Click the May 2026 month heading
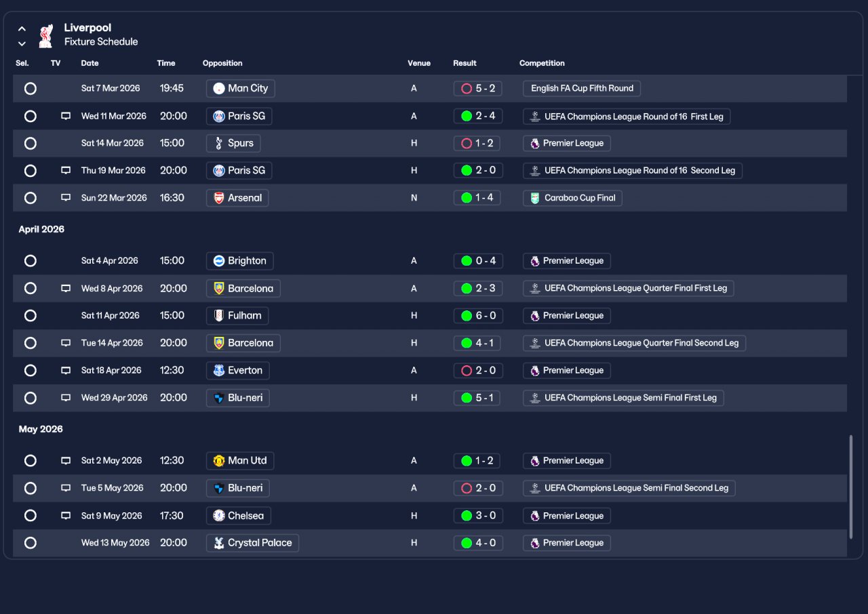The image size is (868, 614). (41, 429)
